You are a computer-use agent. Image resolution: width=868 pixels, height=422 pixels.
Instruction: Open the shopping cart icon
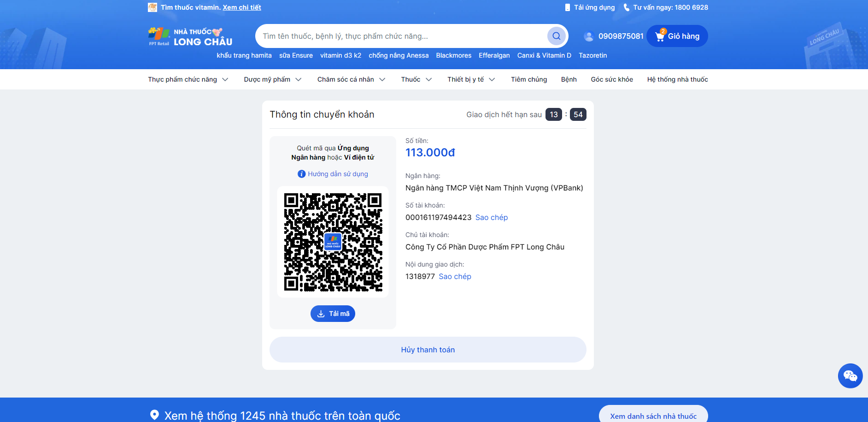click(x=660, y=36)
